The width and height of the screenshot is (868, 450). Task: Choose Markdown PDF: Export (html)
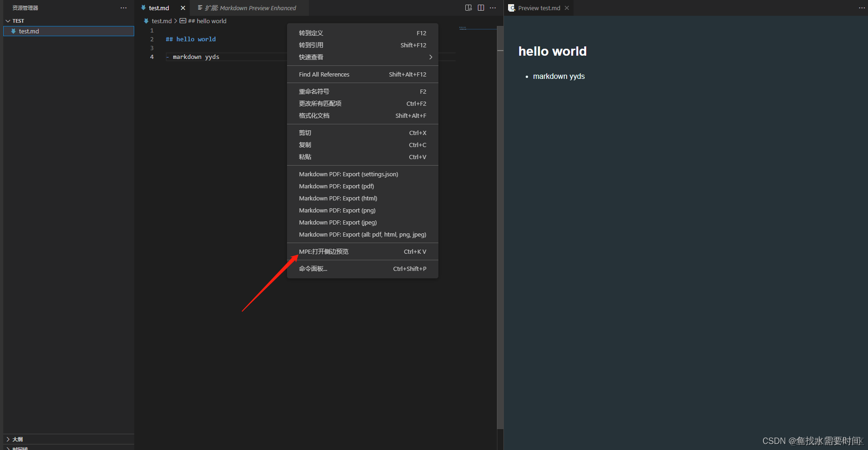click(363, 198)
